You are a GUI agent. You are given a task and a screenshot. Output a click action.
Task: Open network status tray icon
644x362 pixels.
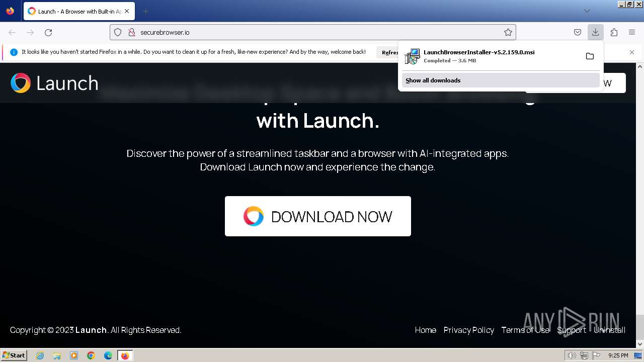pyautogui.click(x=584, y=355)
